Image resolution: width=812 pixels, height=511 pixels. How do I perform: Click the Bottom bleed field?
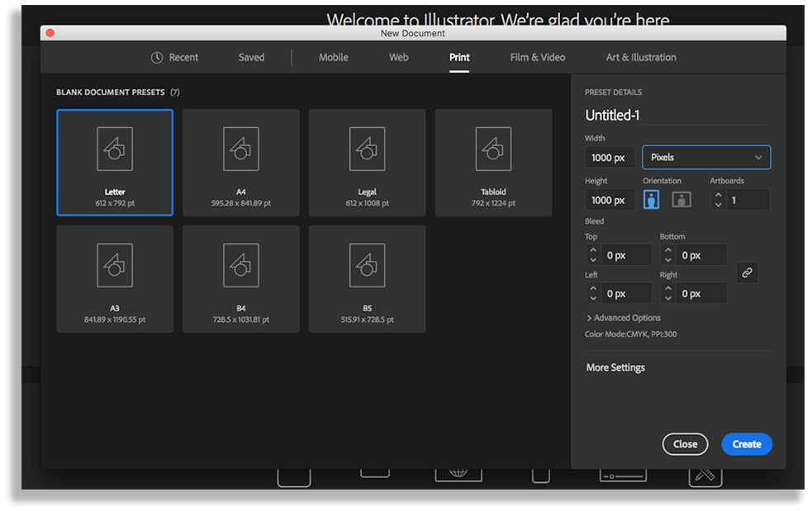coord(701,255)
